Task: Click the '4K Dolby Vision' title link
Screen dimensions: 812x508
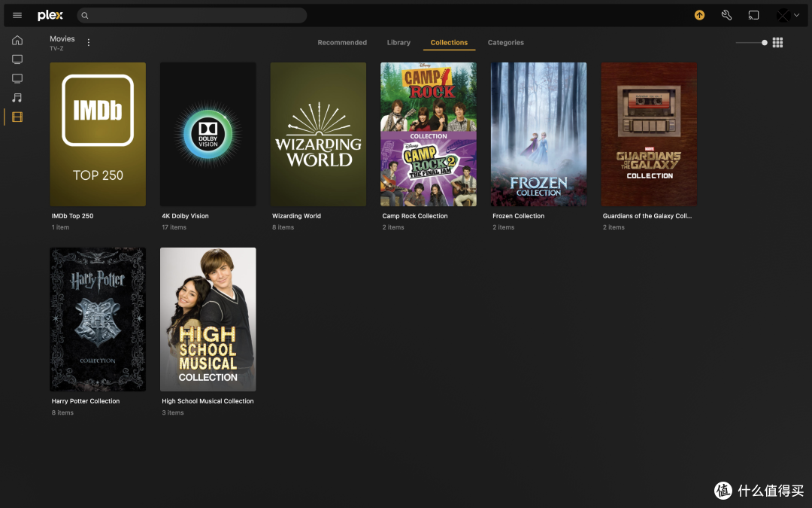Action: [x=185, y=216]
